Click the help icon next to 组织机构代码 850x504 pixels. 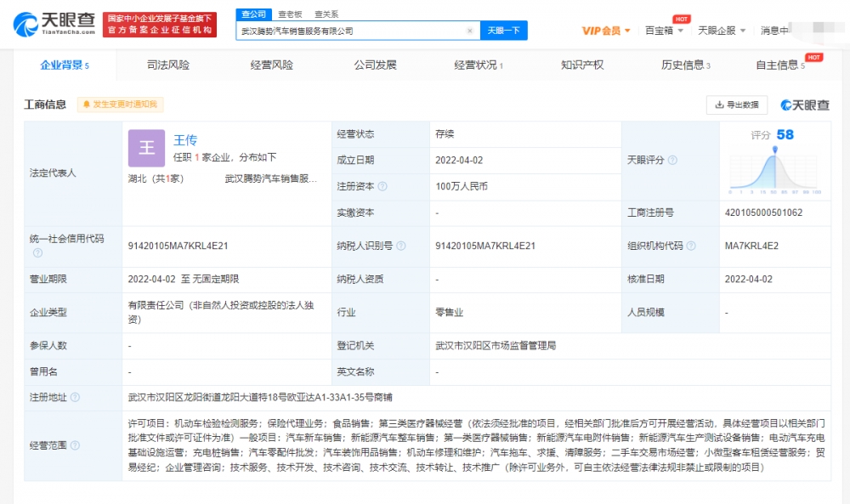pyautogui.click(x=690, y=246)
